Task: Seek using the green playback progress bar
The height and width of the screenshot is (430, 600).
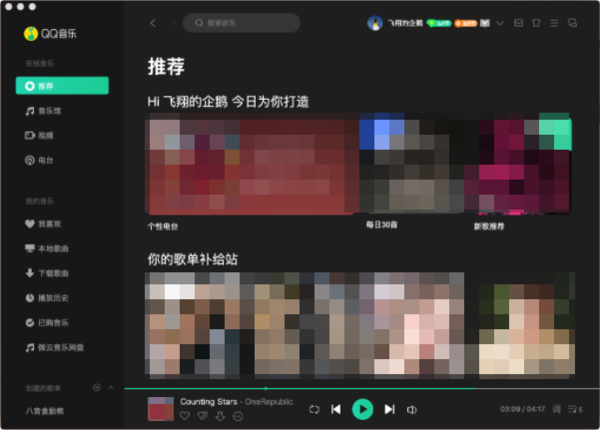Action: point(362,388)
